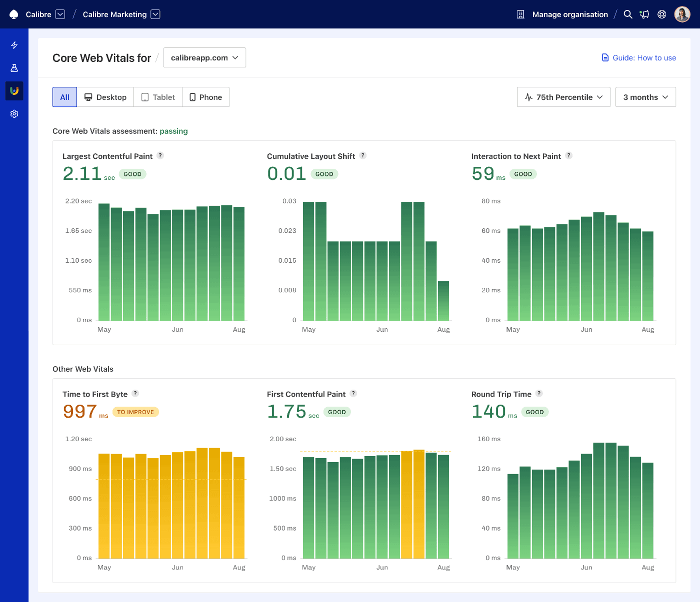
Task: Open sidebar settings gear icon
Action: [14, 114]
